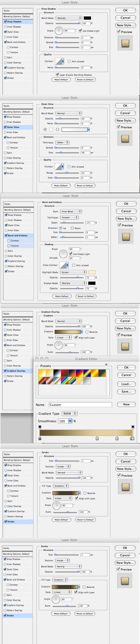Open the Highlight Mode Screen dropdown

73,272
